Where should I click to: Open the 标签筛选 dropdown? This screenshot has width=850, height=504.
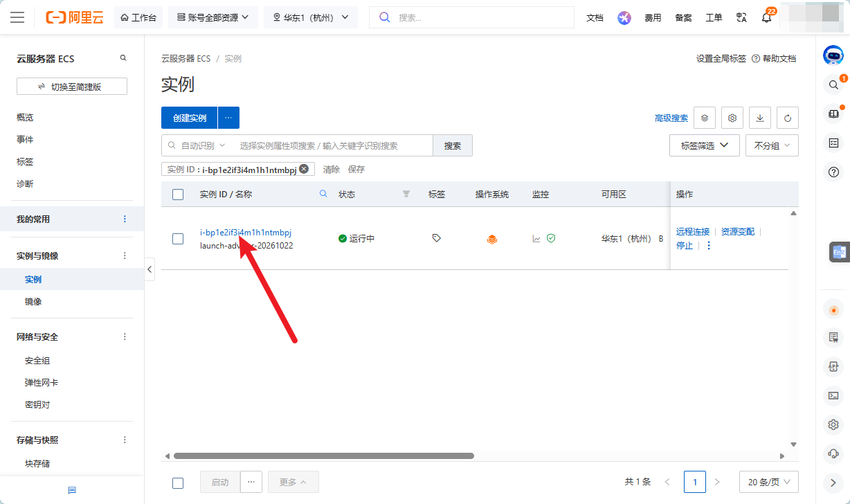pos(705,145)
